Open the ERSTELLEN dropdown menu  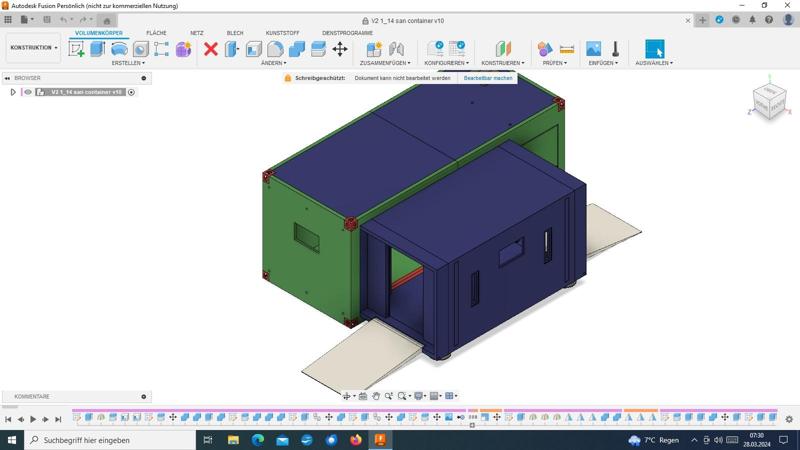(x=128, y=63)
